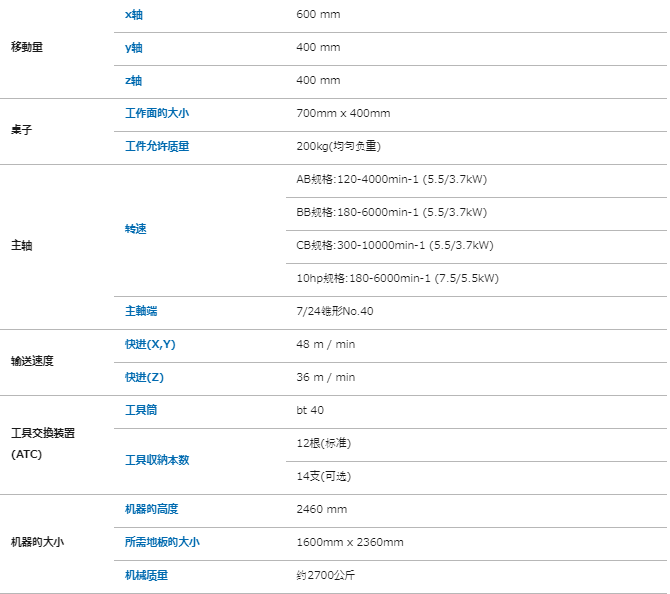The height and width of the screenshot is (594, 670).
Task: Click the 'x轴' label
Action: coord(134,15)
